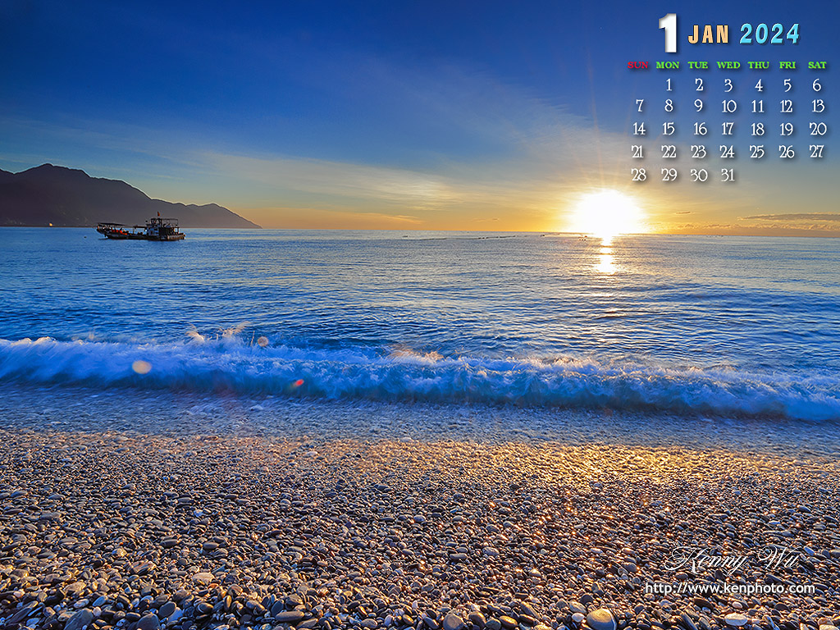Select date 14 in the calendar

click(x=638, y=129)
